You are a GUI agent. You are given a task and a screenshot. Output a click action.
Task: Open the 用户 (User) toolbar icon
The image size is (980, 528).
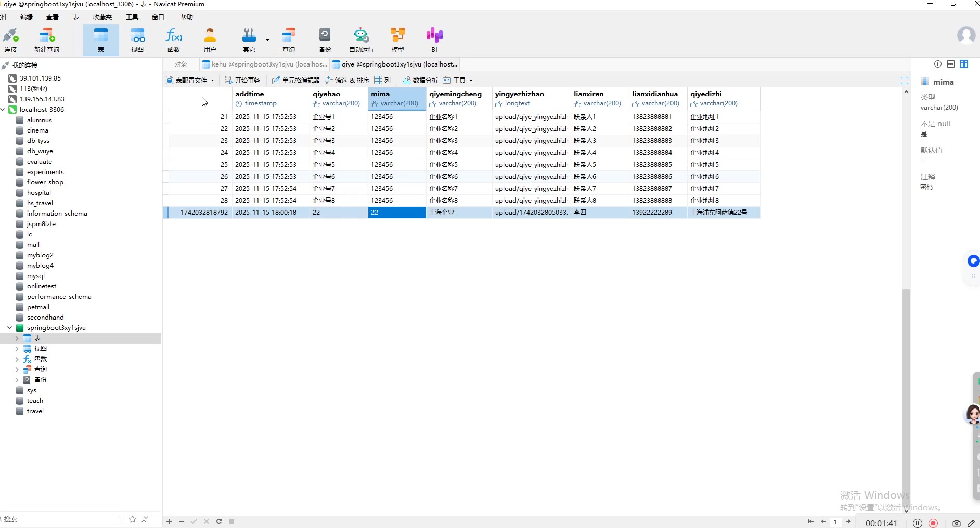click(x=210, y=40)
